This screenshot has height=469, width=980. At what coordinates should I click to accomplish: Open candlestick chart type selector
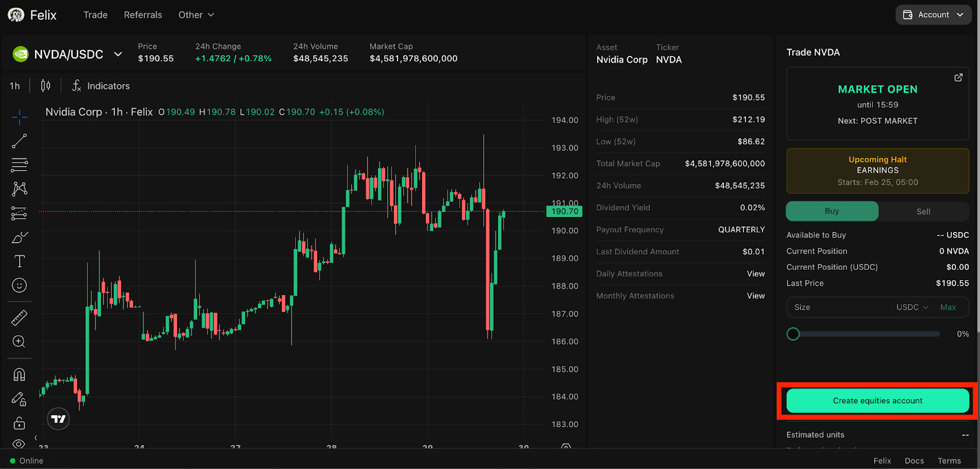(x=45, y=86)
